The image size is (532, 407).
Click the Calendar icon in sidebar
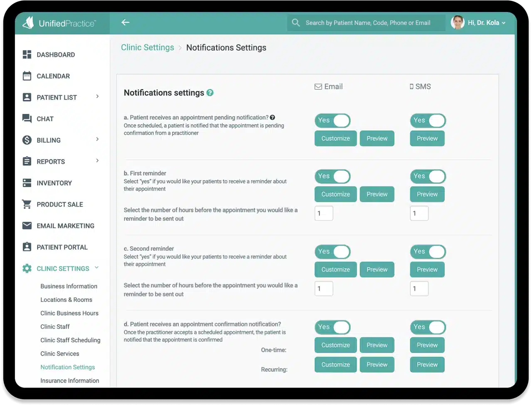[27, 76]
